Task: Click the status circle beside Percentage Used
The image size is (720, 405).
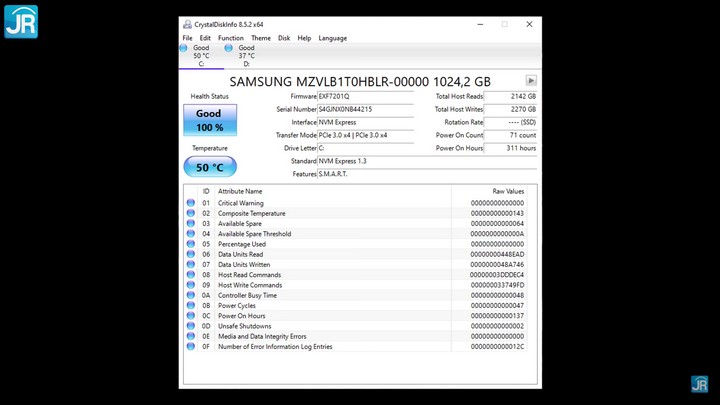Action: pyautogui.click(x=191, y=244)
